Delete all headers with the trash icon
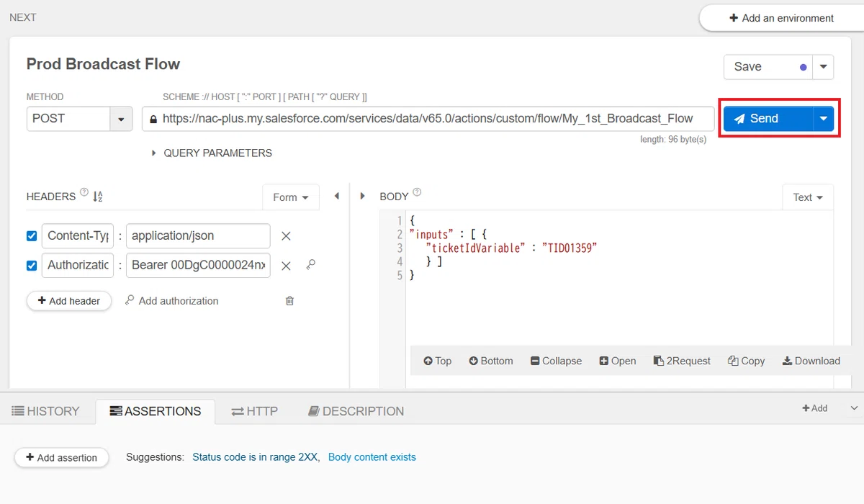The image size is (864, 504). point(289,301)
